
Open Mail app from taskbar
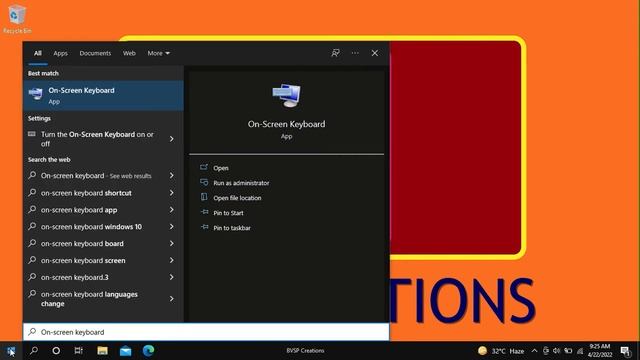tap(125, 351)
